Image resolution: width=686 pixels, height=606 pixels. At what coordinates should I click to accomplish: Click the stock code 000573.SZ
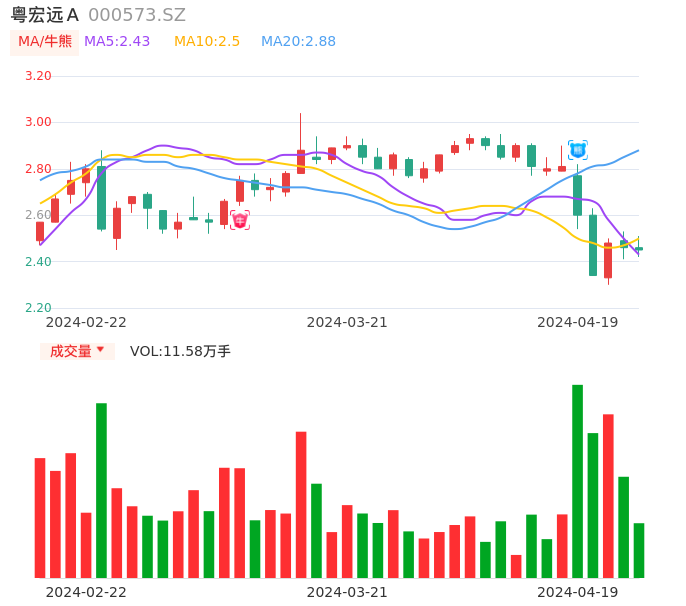[x=137, y=15]
